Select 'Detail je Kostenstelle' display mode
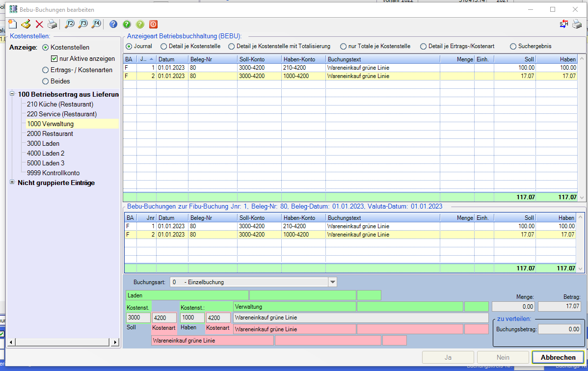The width and height of the screenshot is (588, 371). tap(163, 46)
